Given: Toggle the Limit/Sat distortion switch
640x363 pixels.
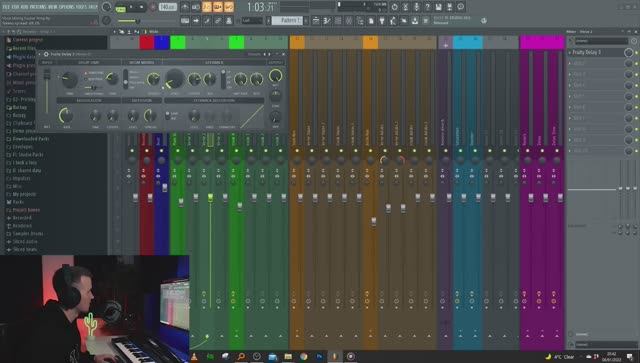Looking at the screenshot, I should tap(167, 116).
